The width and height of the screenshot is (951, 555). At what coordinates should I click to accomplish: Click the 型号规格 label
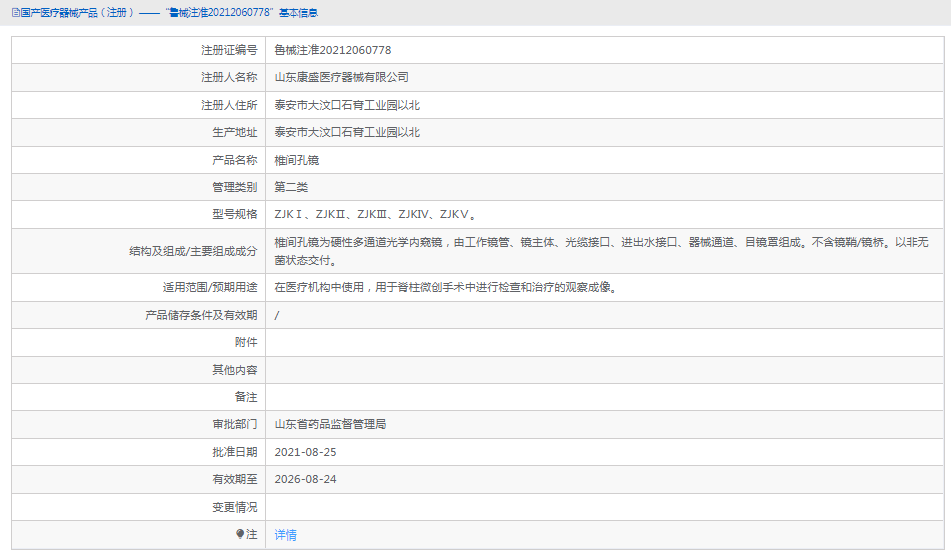(x=235, y=214)
